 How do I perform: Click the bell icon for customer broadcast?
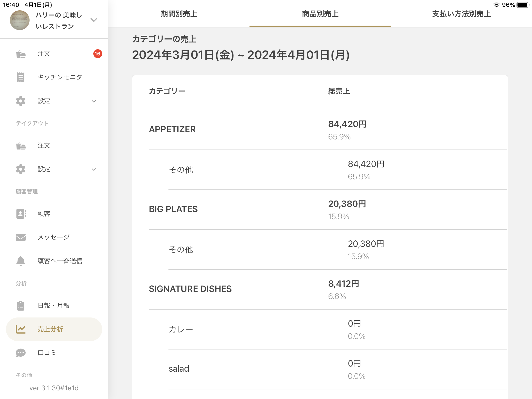click(x=21, y=261)
